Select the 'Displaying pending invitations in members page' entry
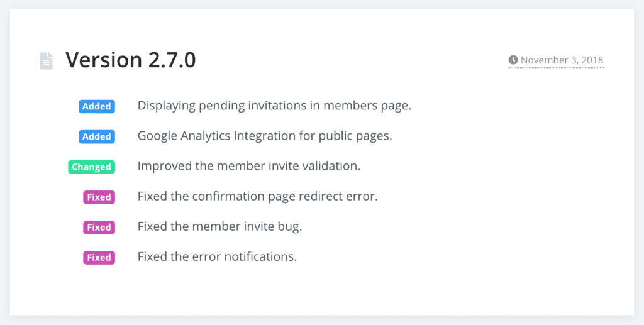 (x=274, y=106)
